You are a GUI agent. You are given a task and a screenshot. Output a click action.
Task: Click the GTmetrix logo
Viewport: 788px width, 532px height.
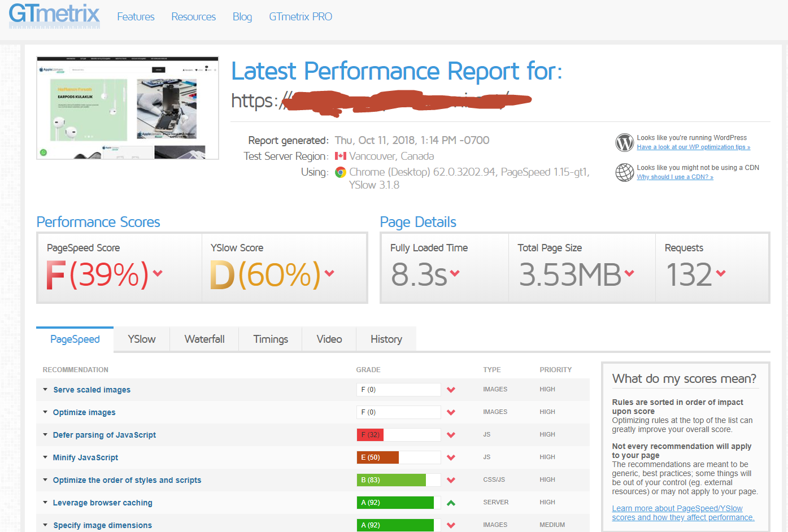(x=54, y=16)
